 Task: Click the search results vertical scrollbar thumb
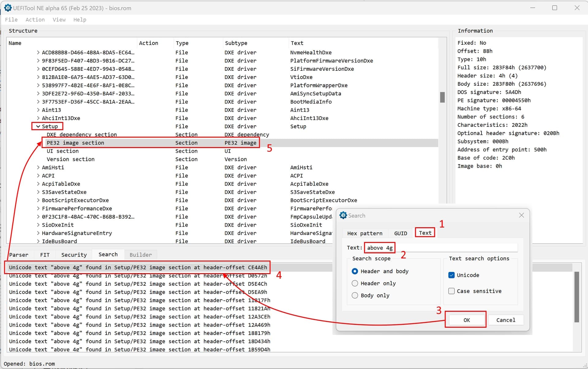point(577,297)
